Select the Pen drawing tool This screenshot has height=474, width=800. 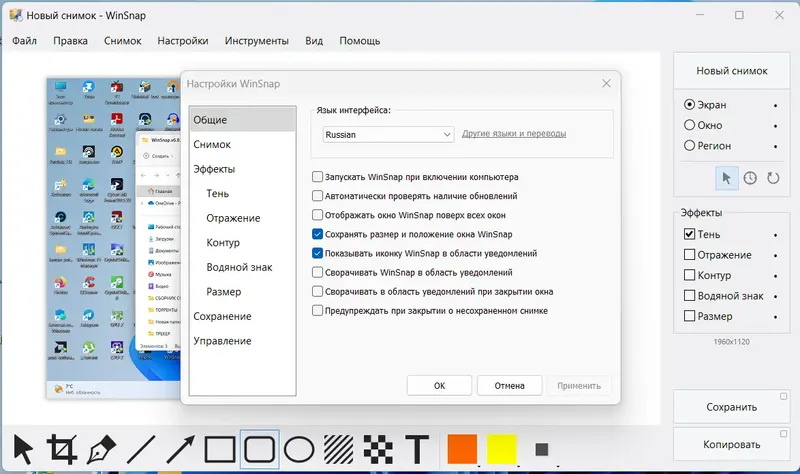pyautogui.click(x=102, y=450)
